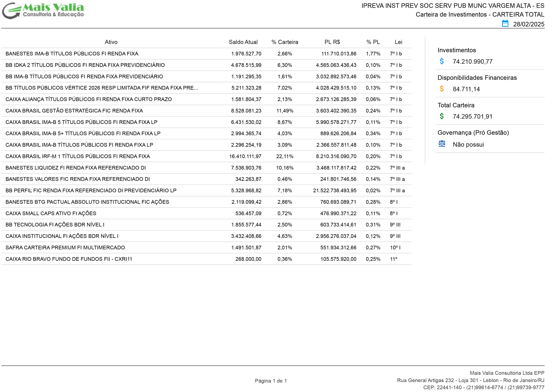Click the 11º lei value
Image resolution: width=556 pixels, height=392 pixels.
(394, 259)
